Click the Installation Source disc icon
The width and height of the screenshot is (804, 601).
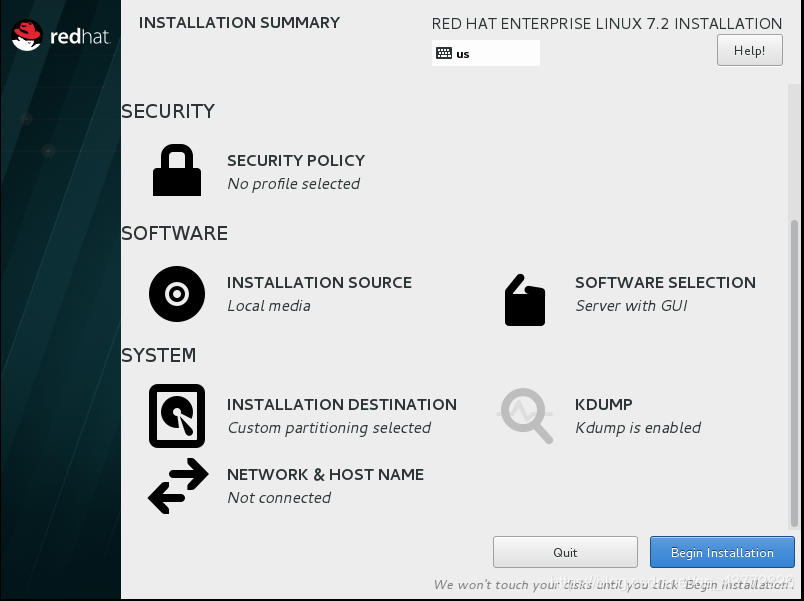pos(177,294)
